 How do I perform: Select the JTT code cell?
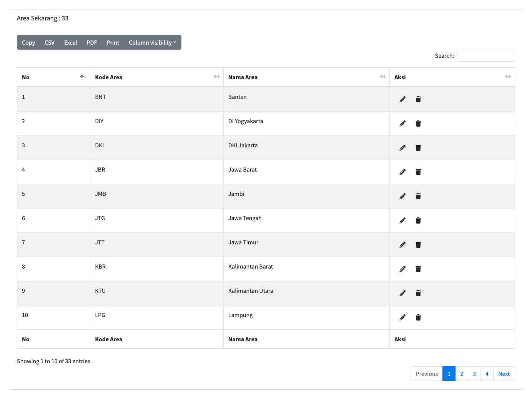157,245
